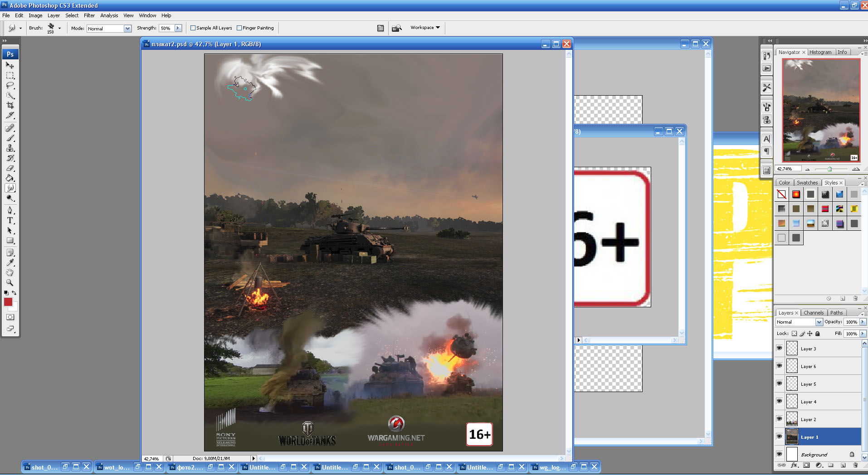The height and width of the screenshot is (475, 868).
Task: Open the History panel from the dock
Action: tap(766, 56)
